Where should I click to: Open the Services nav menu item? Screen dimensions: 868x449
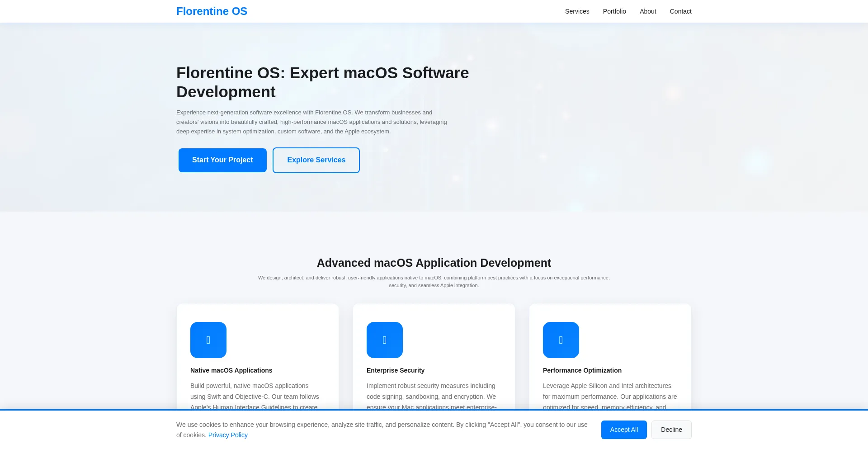coord(577,11)
